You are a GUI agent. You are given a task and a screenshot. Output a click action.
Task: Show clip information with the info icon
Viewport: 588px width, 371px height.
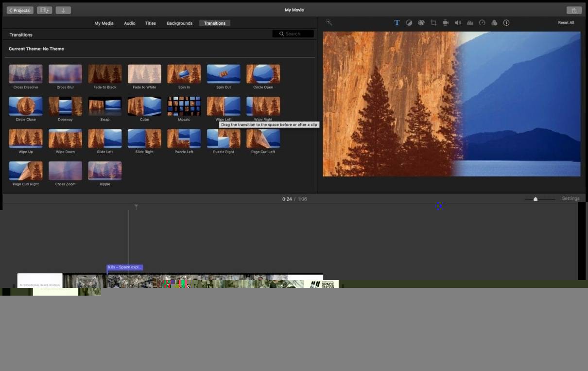click(506, 23)
